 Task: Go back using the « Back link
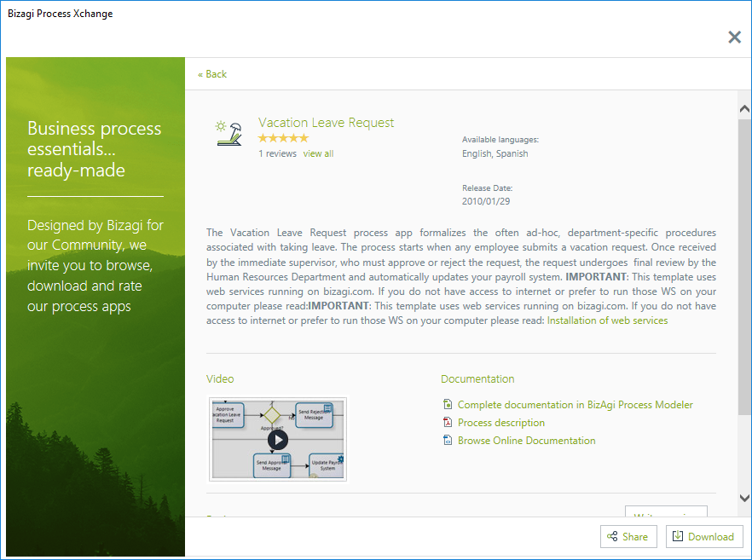[x=211, y=74]
